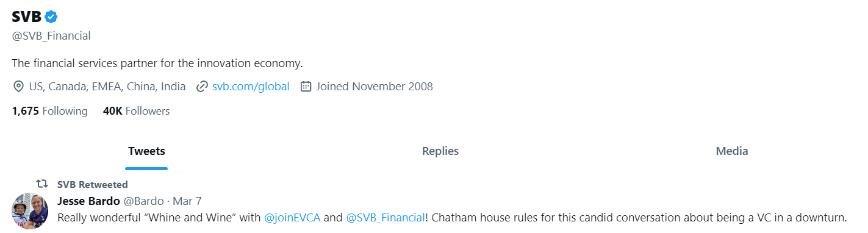Click the @SVB_Financial mention in the tweet
Image resolution: width=868 pixels, height=233 pixels.
coord(385,217)
